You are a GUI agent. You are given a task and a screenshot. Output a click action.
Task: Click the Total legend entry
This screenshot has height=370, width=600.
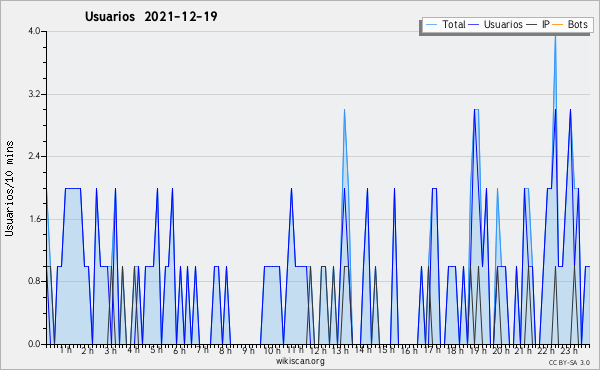(445, 24)
